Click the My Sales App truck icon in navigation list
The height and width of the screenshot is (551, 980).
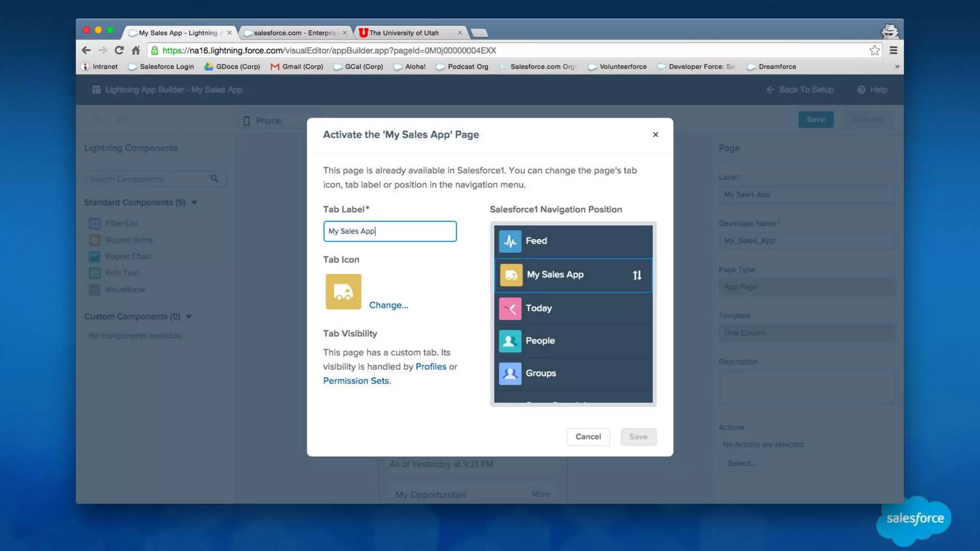point(511,275)
